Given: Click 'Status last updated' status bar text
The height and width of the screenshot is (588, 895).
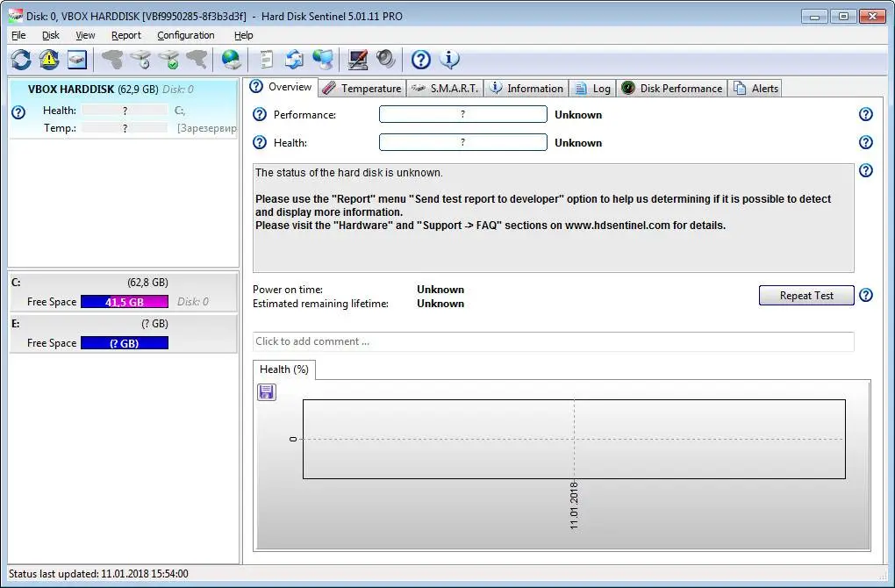Looking at the screenshot, I should point(98,574).
